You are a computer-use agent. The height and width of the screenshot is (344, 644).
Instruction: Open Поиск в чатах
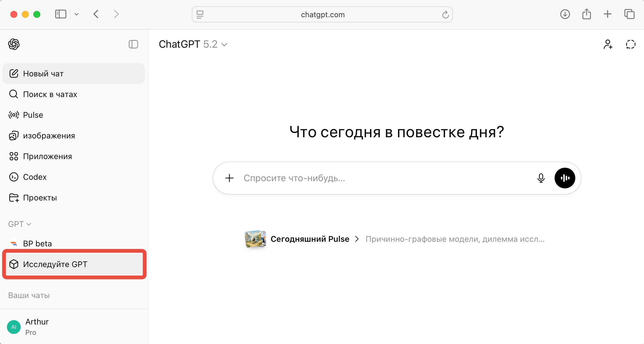tap(74, 94)
